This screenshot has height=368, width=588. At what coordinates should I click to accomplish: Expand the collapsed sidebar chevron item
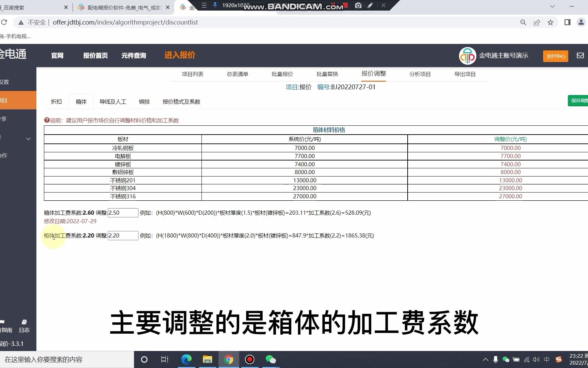pyautogui.click(x=28, y=139)
